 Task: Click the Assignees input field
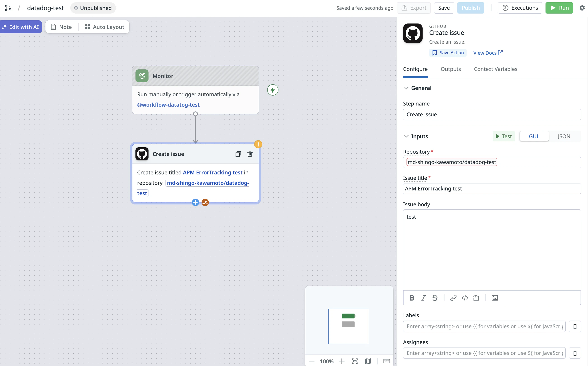coord(484,353)
